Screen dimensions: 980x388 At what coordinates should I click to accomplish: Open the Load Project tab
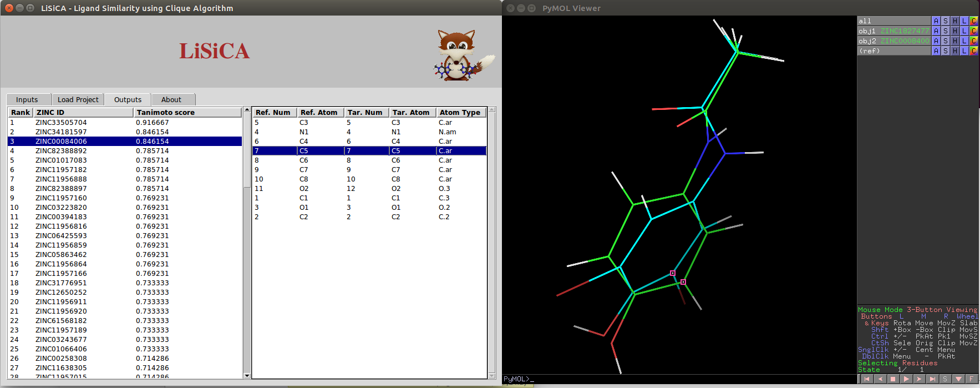pos(78,100)
